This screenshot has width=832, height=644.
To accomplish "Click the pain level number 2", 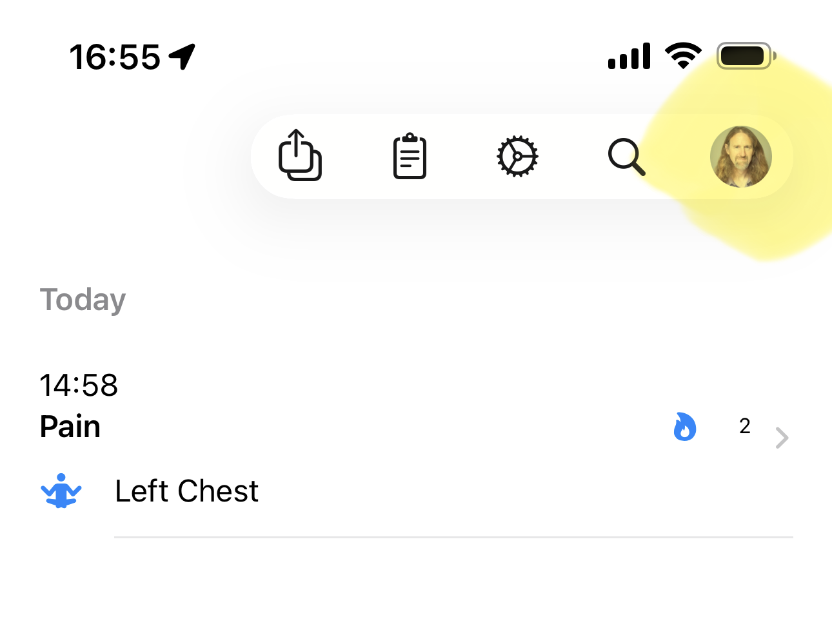I will [745, 426].
